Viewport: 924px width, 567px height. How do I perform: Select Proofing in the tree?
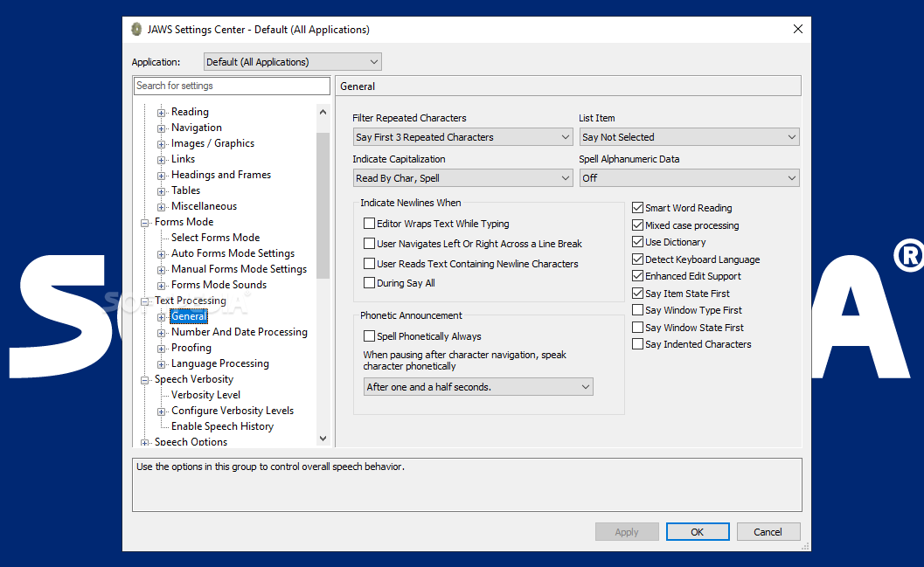(x=191, y=348)
